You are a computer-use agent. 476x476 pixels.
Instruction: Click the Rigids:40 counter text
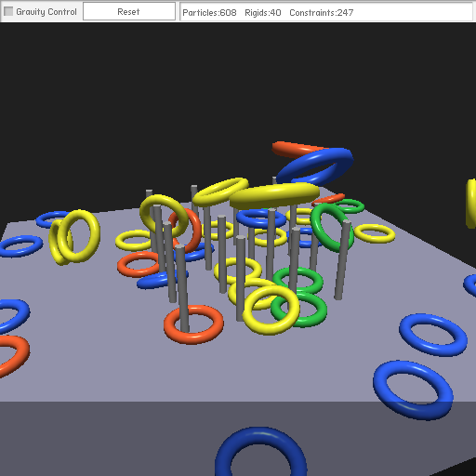click(263, 13)
